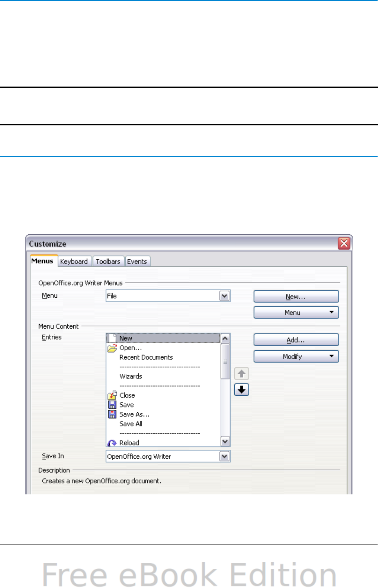378x588 pixels.
Task: Switch to the Keyboard tab
Action: tap(74, 261)
